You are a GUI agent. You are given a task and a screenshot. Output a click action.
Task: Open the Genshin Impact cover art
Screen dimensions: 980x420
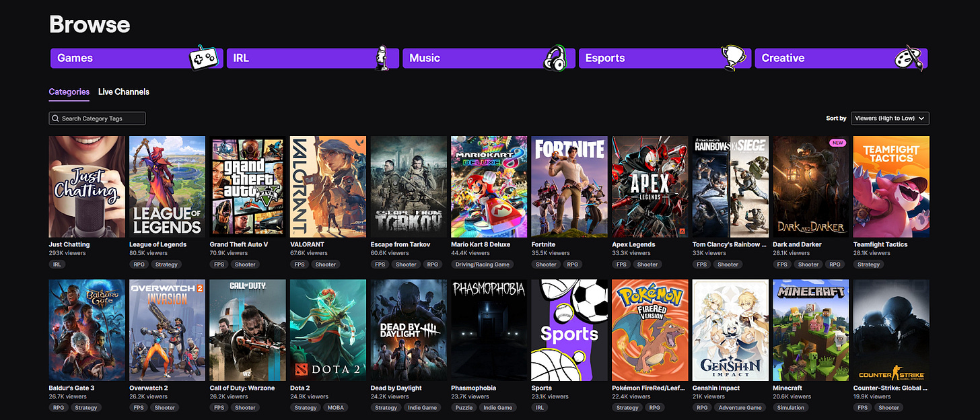[x=730, y=330]
